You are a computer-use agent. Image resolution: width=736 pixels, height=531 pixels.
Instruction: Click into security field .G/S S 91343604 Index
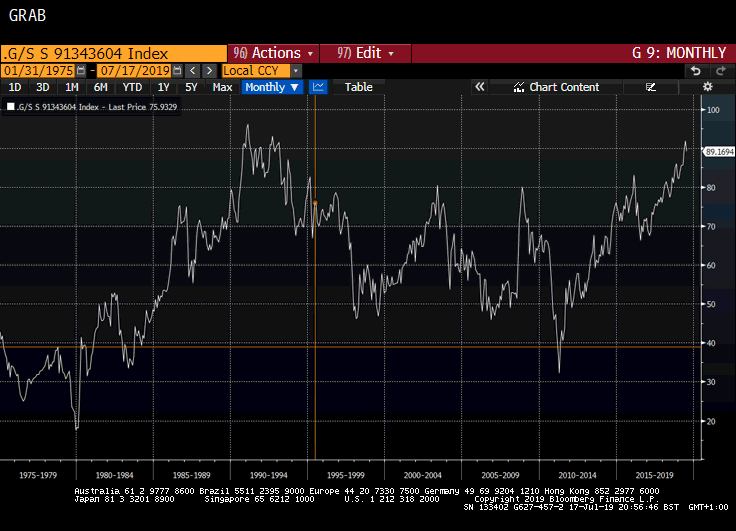[x=114, y=53]
